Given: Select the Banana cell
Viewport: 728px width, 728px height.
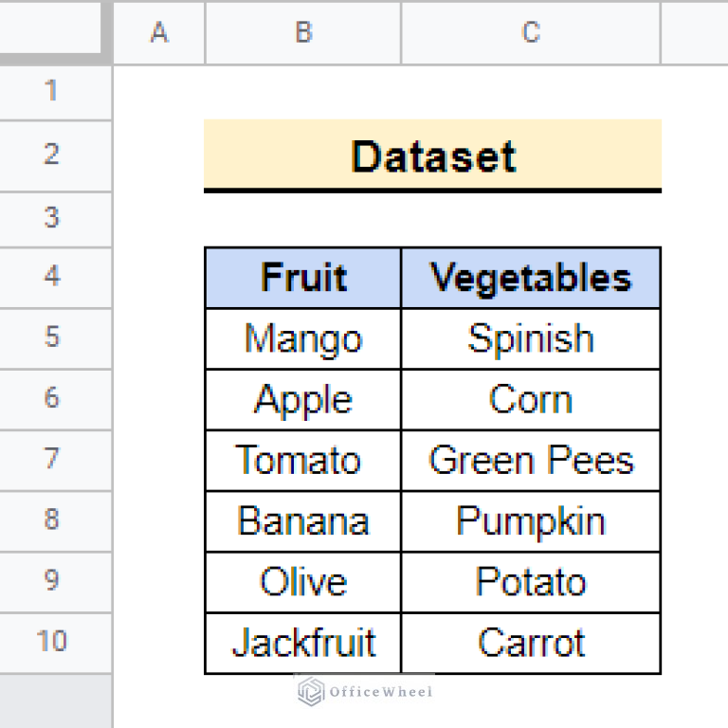Looking at the screenshot, I should click(x=303, y=520).
